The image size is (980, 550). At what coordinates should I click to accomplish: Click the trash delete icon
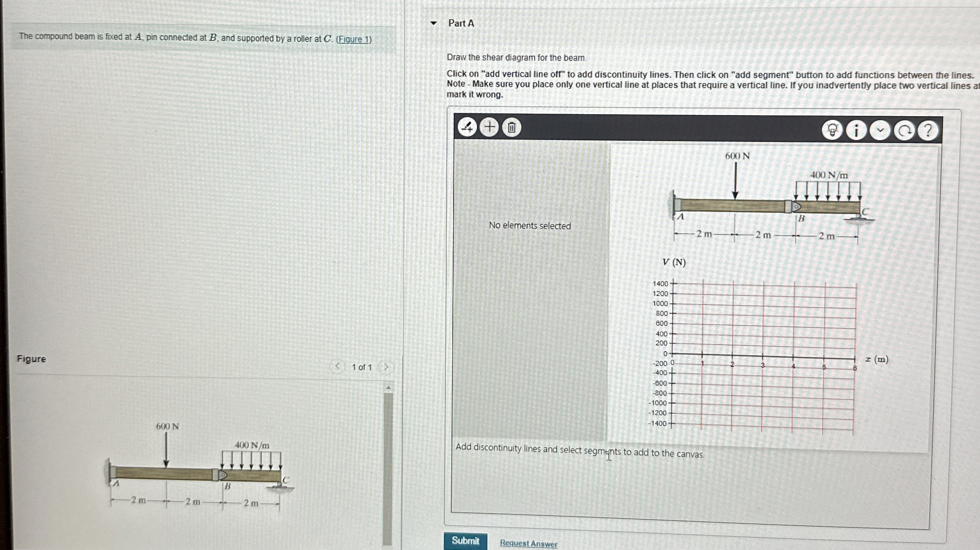(x=511, y=128)
